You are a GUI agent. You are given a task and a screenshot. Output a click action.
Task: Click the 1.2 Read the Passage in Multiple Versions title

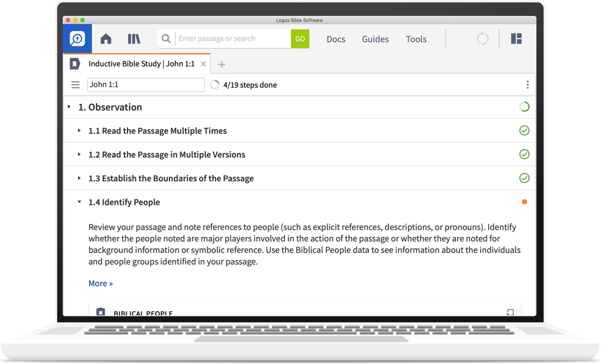[x=167, y=155]
